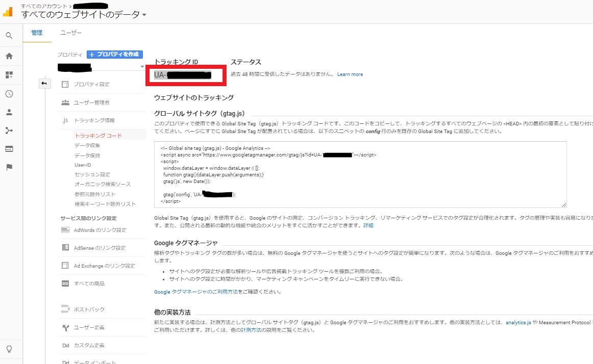Image resolution: width=593 pixels, height=364 pixels.
Task: Expand the property selector dropdown arrow
Action: point(142,67)
